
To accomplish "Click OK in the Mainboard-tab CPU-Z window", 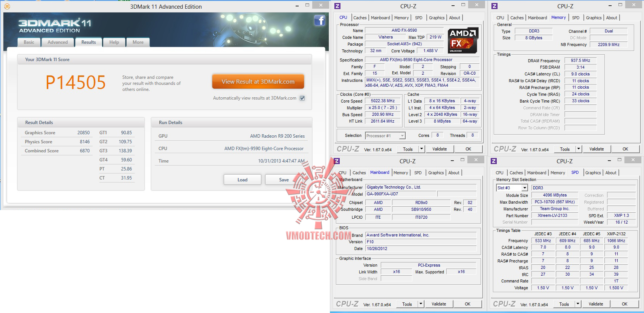I will pyautogui.click(x=467, y=304).
